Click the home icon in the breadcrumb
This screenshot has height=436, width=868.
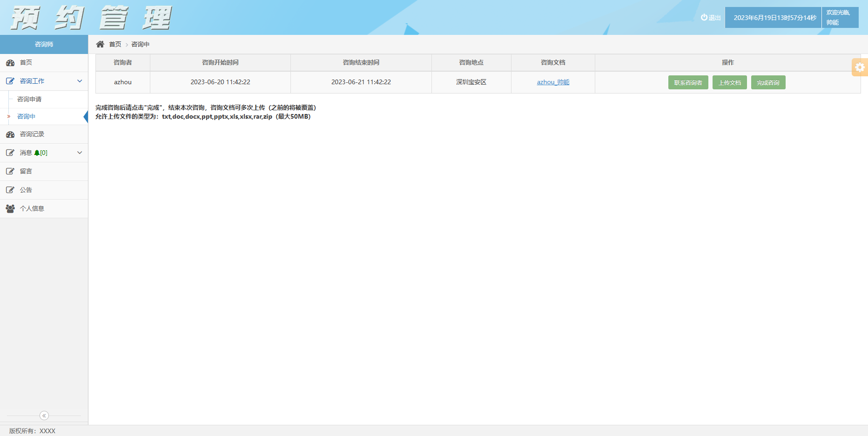(100, 44)
